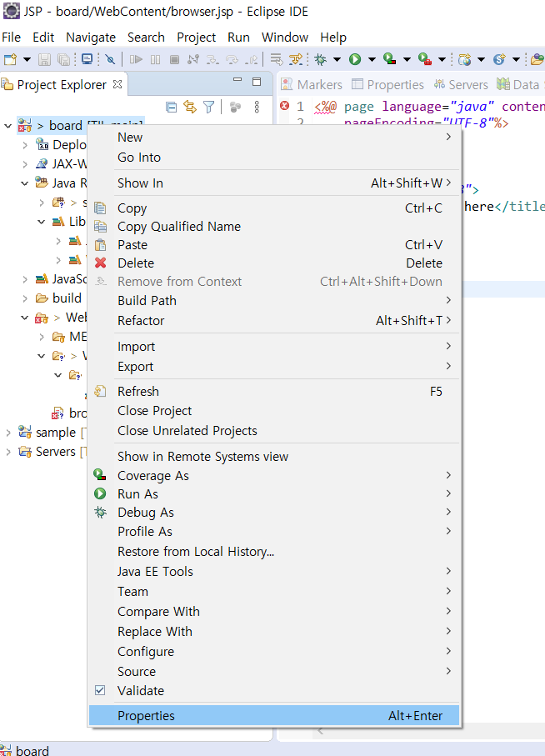Open the Configure submenu
Image resolution: width=545 pixels, height=756 pixels.
click(x=275, y=651)
